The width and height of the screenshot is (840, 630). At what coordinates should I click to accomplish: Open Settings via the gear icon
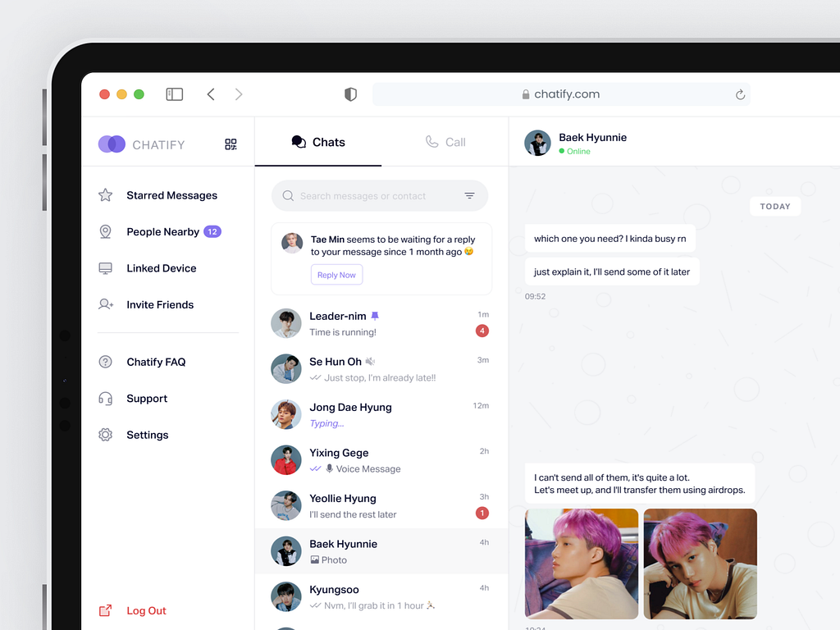105,434
